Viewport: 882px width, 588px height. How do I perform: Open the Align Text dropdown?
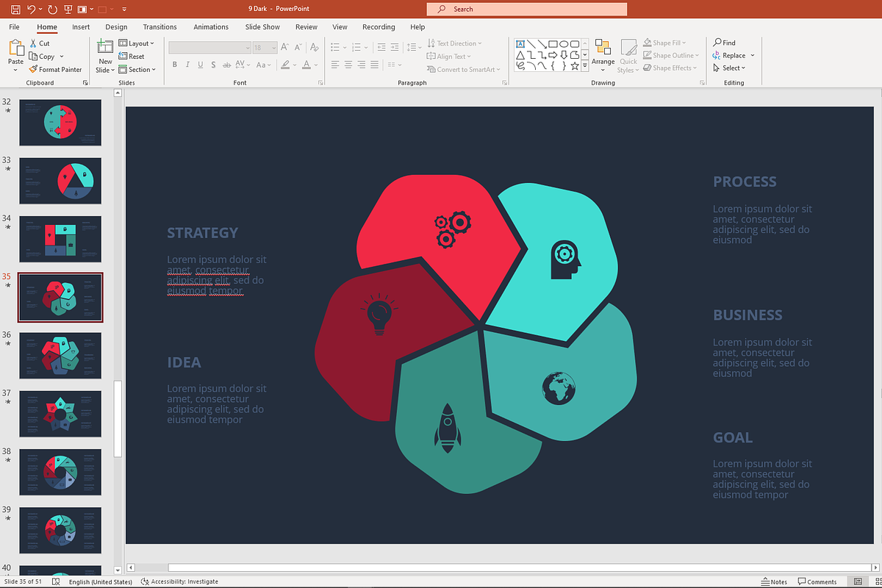450,57
